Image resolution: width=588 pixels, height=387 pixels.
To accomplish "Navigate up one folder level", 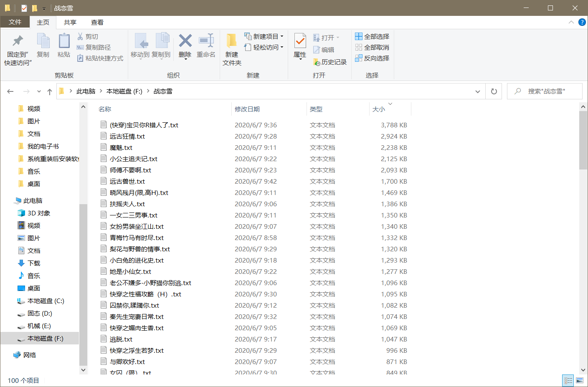I will point(50,91).
